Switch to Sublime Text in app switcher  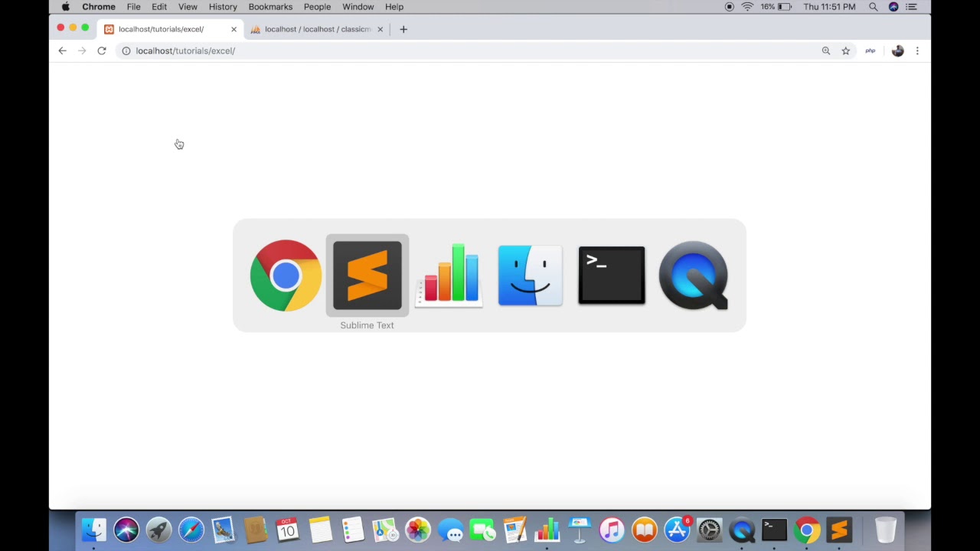pos(367,275)
